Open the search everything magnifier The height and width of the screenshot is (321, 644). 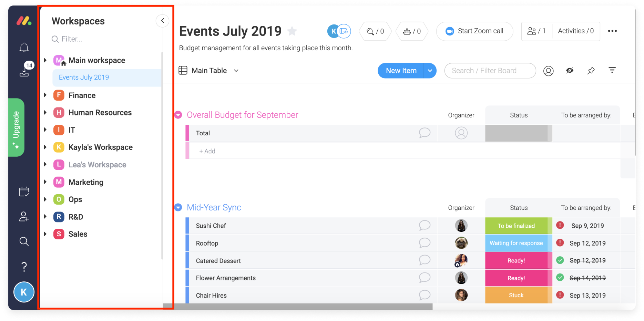point(24,241)
